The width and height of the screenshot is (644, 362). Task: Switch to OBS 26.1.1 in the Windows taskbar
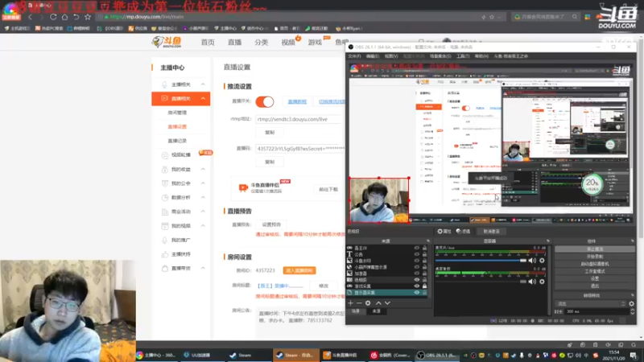pos(437,355)
